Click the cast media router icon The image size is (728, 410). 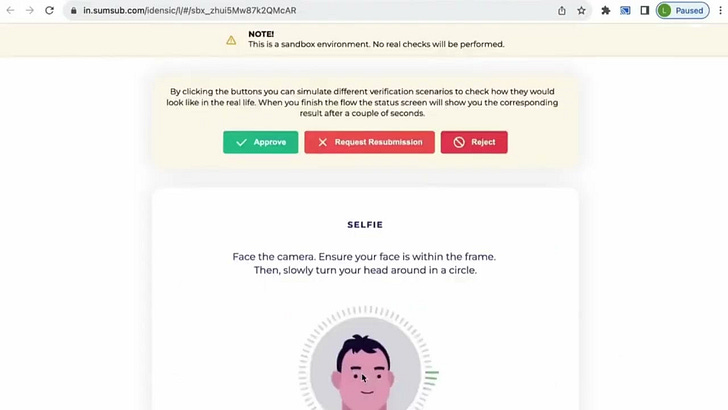[x=625, y=10]
